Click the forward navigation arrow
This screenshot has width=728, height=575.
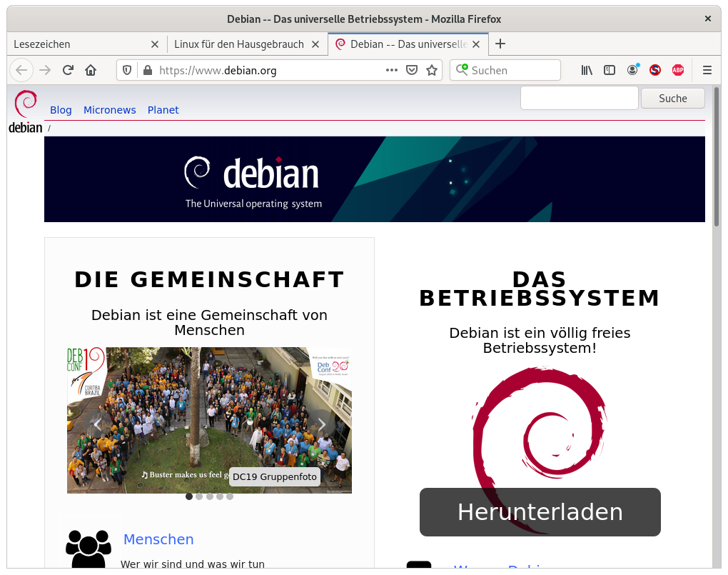coord(45,70)
